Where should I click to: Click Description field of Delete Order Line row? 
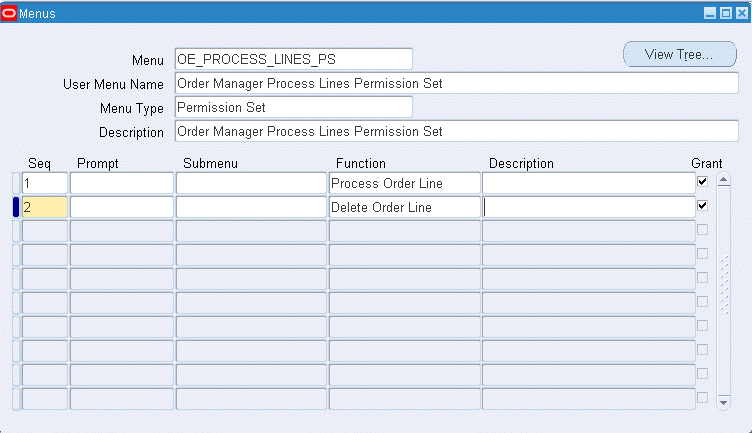[589, 207]
